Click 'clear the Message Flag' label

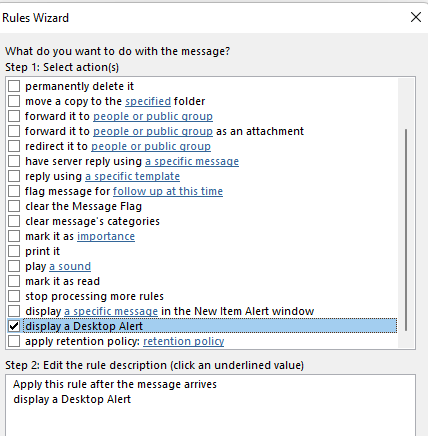[x=83, y=206]
